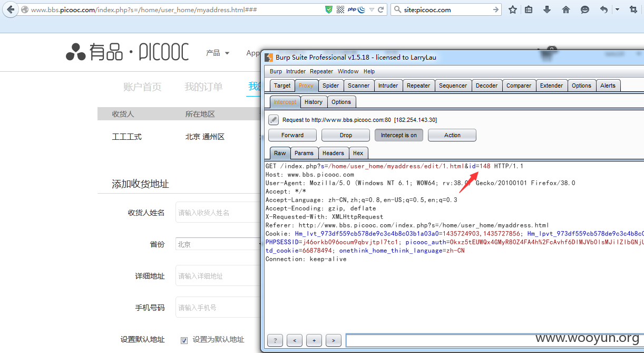Switch to the Spider tab
Image resolution: width=644 pixels, height=353 pixels.
(x=330, y=85)
